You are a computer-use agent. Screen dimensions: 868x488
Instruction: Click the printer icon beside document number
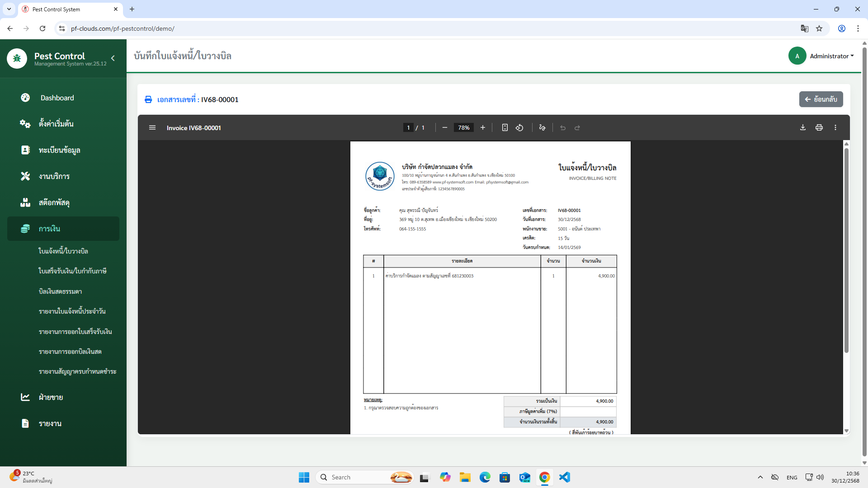(148, 99)
